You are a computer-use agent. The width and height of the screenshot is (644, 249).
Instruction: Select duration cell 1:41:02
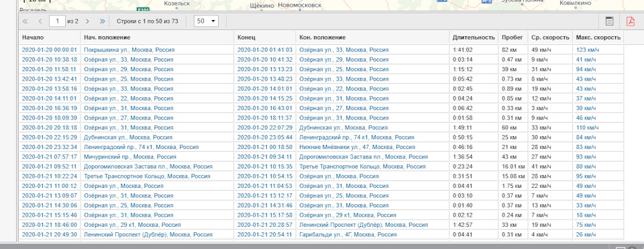[x=474, y=50]
